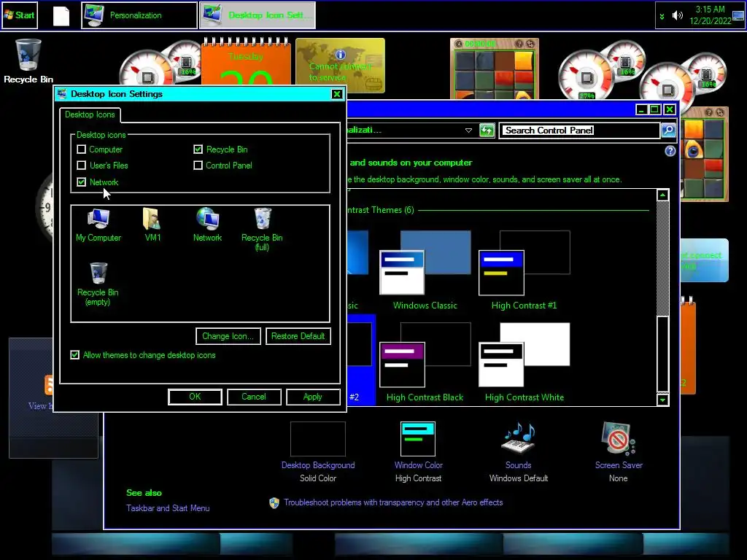Click the Search Control Panel field
Viewport: 747px width, 560px height.
579,130
